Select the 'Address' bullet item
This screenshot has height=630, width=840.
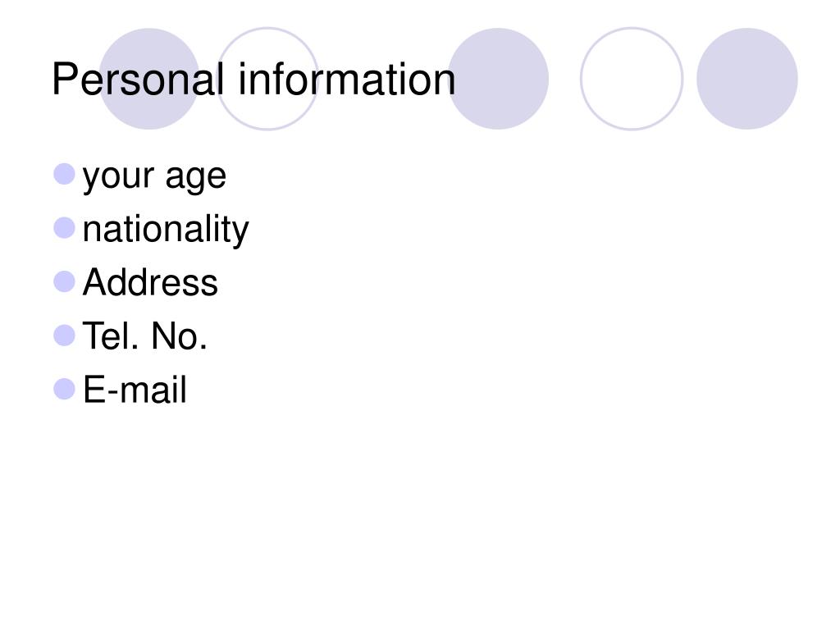click(150, 282)
